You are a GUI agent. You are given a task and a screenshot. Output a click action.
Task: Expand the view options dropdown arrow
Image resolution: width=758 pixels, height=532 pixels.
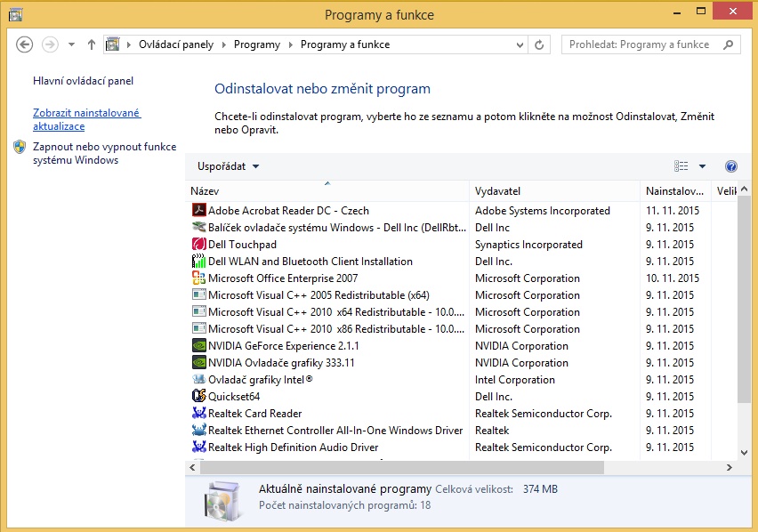click(702, 166)
